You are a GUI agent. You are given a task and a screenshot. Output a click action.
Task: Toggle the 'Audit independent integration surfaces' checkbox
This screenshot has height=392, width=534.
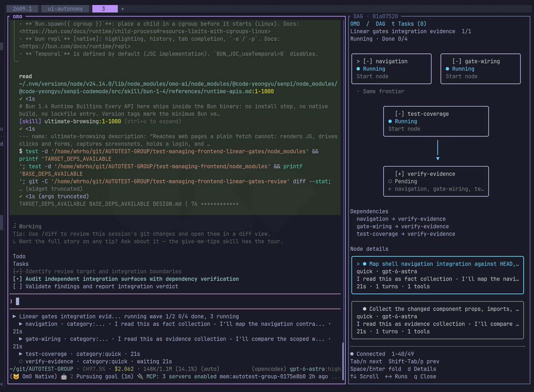tap(17, 279)
